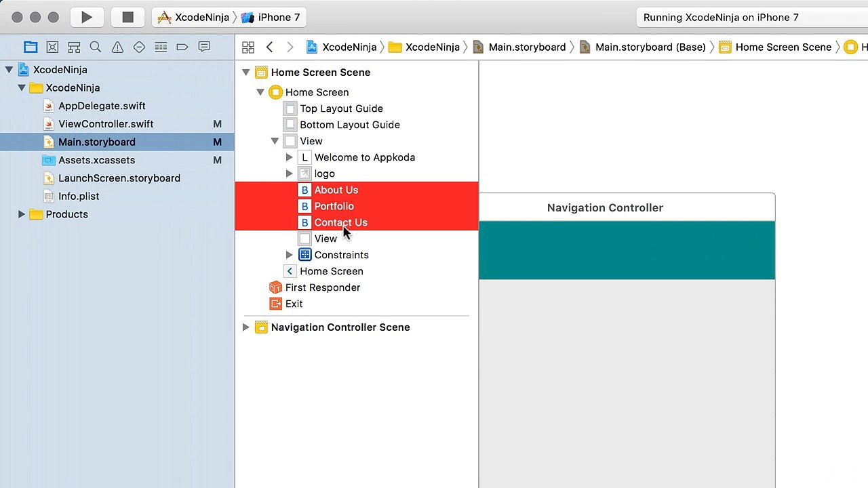Viewport: 868px width, 488px height.
Task: Select the Products folder
Action: pos(66,214)
